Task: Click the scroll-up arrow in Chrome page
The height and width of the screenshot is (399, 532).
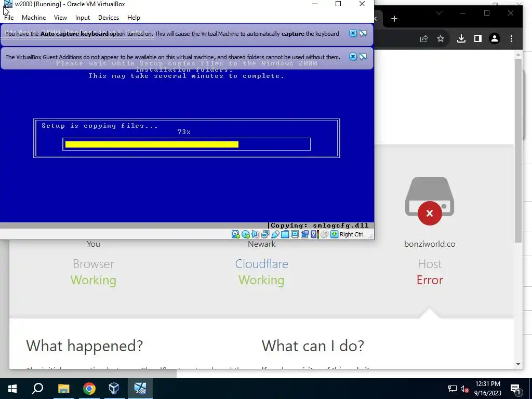Action: click(518, 55)
